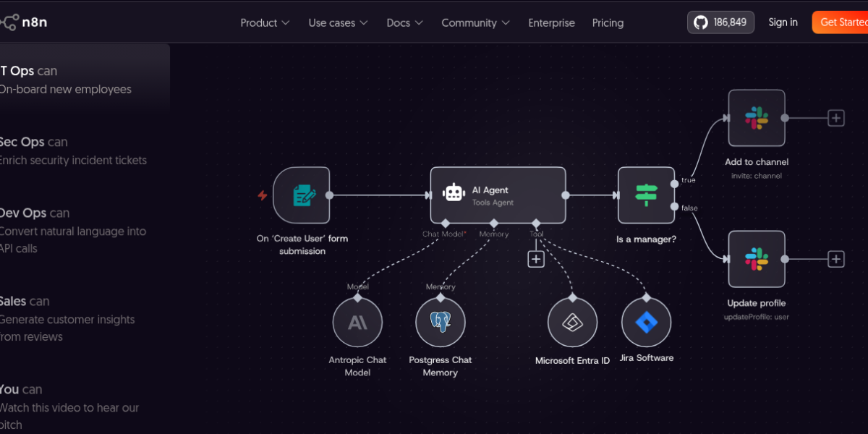868x434 pixels.
Task: Go to the Enterprise page
Action: click(551, 22)
